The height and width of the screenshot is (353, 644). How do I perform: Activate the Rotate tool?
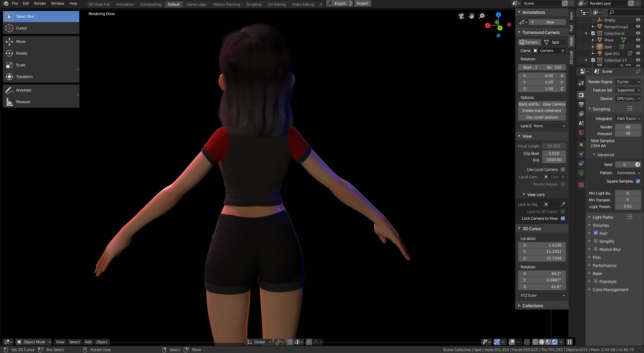tap(41, 53)
